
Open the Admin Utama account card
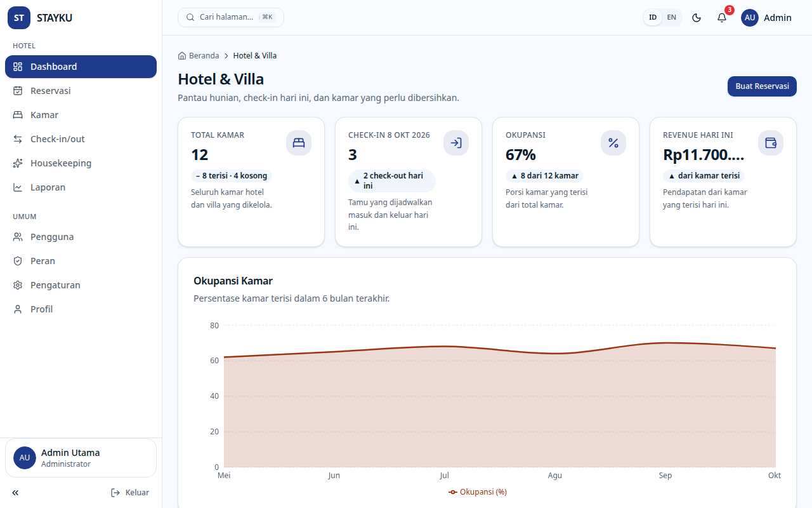(81, 458)
